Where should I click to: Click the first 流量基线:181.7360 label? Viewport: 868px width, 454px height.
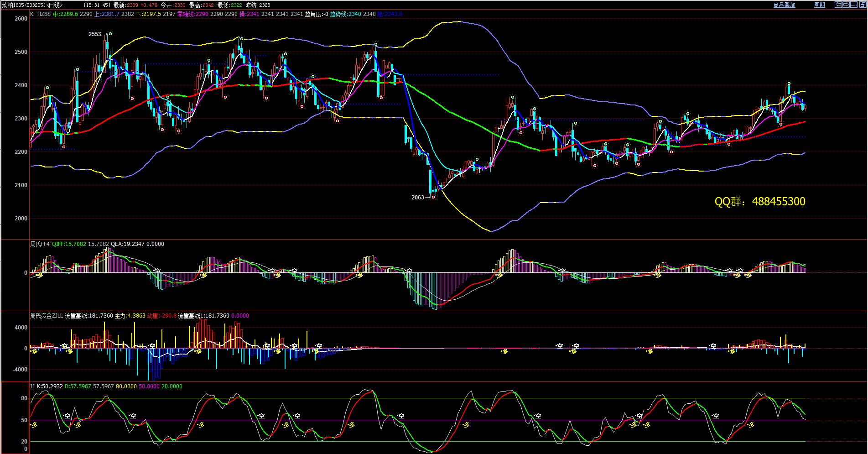click(89, 316)
